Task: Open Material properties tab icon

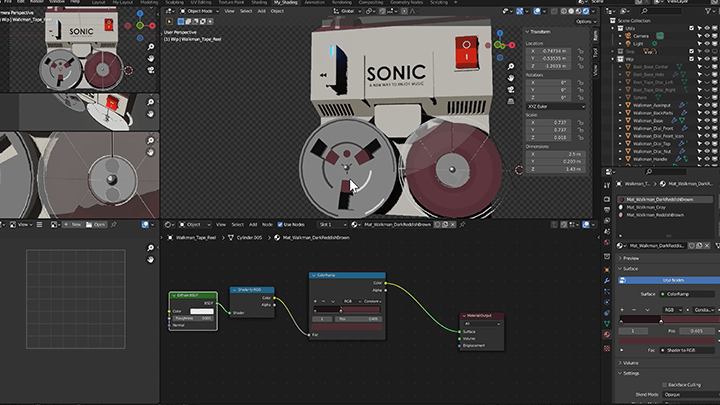Action: [x=607, y=335]
